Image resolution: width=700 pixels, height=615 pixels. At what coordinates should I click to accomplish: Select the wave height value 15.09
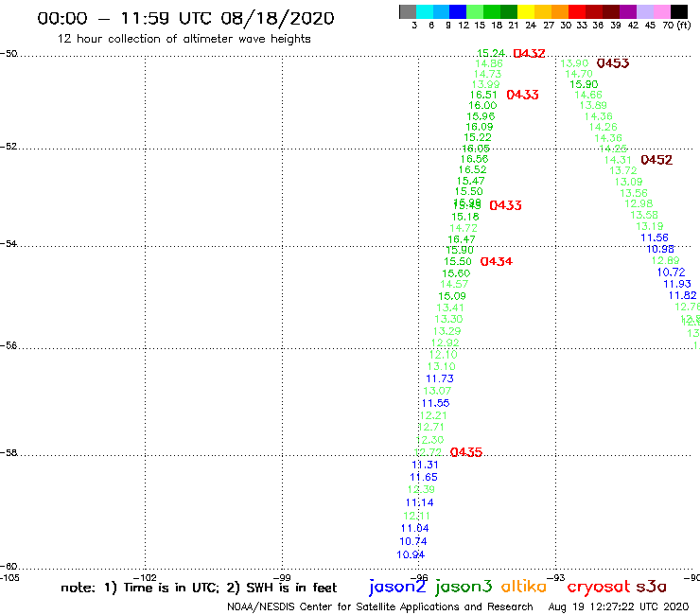pos(452,296)
